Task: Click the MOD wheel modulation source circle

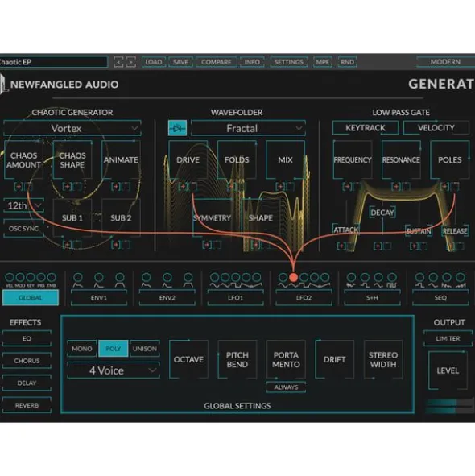Action: [20, 277]
